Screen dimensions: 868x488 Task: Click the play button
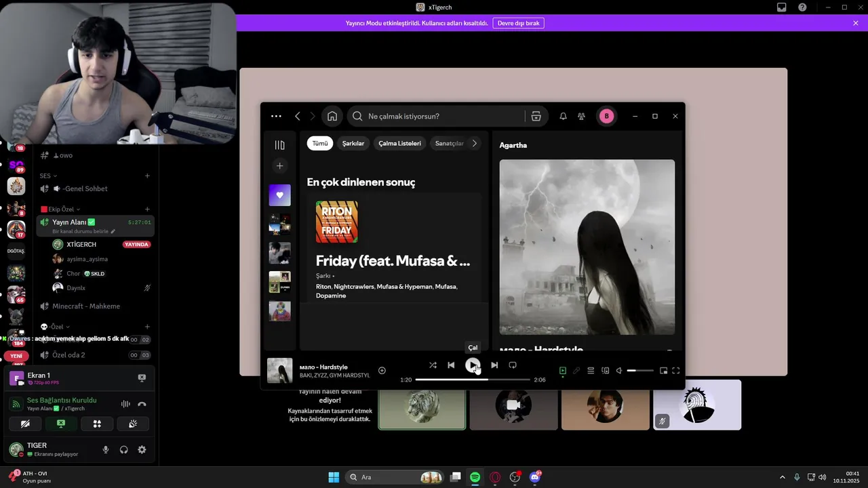[473, 365]
